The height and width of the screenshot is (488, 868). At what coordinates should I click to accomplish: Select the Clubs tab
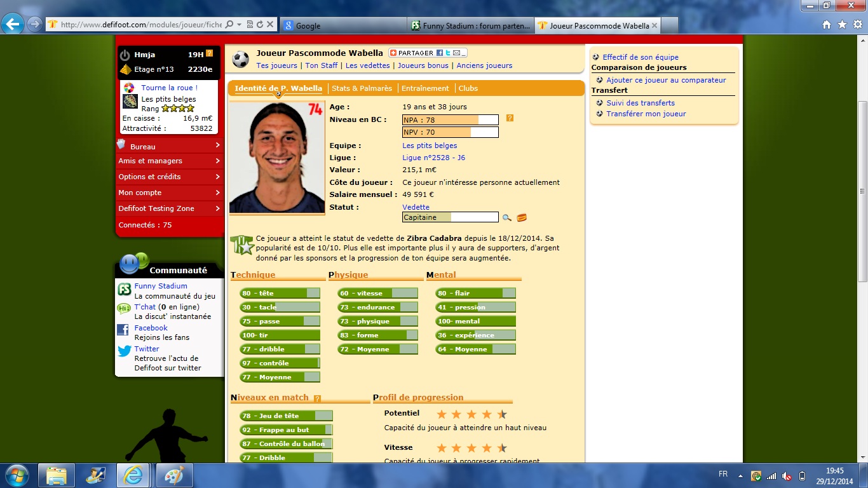point(468,88)
